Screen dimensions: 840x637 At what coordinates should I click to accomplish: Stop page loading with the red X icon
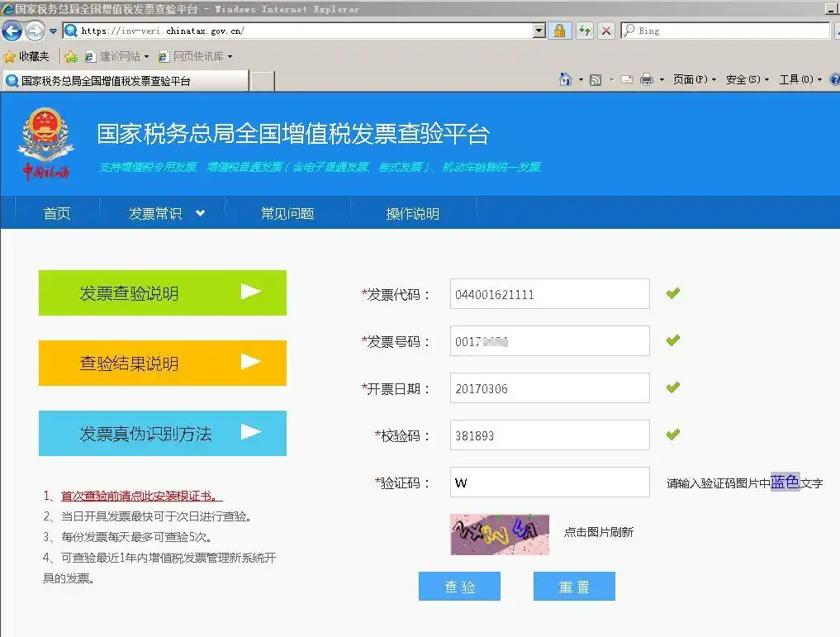tap(605, 30)
